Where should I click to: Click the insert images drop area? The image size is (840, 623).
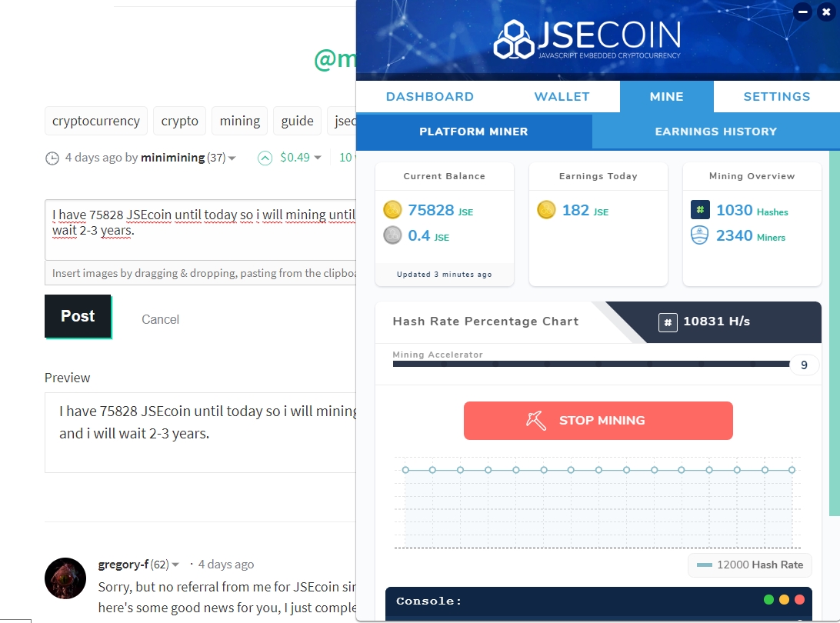point(201,273)
